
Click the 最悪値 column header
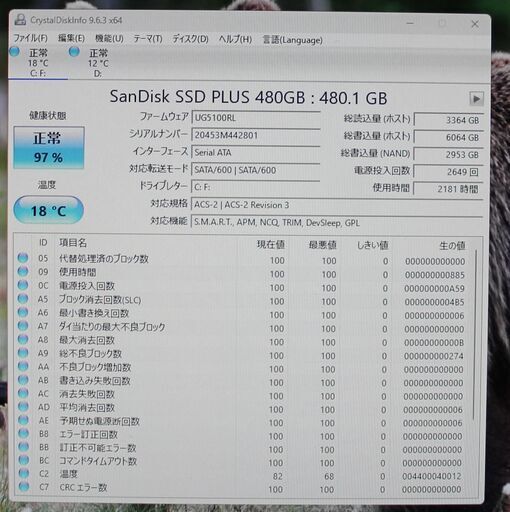(322, 245)
